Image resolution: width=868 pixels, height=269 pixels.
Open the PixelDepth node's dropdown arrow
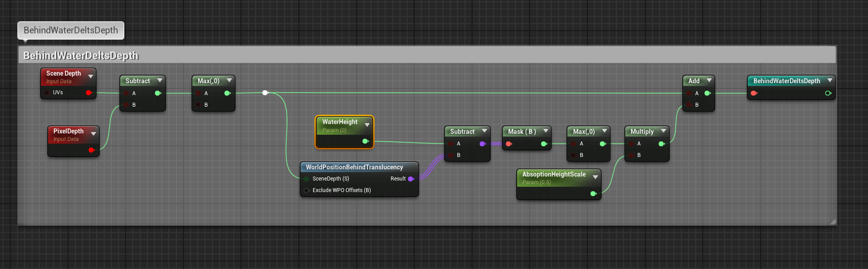pos(94,134)
